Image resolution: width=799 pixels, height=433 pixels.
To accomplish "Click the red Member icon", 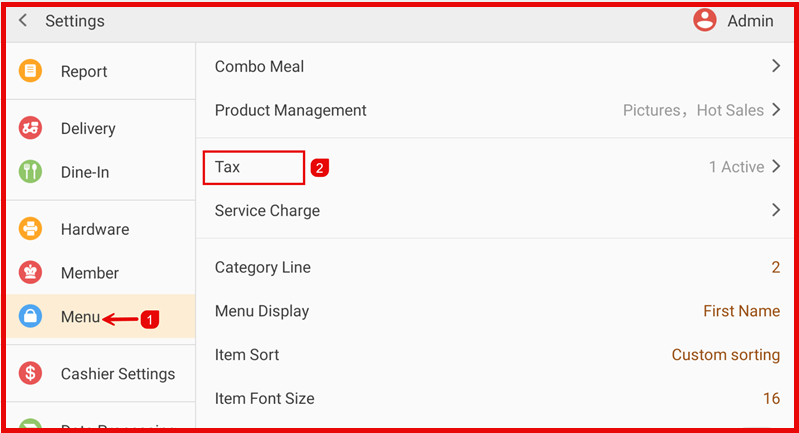I will coord(31,273).
